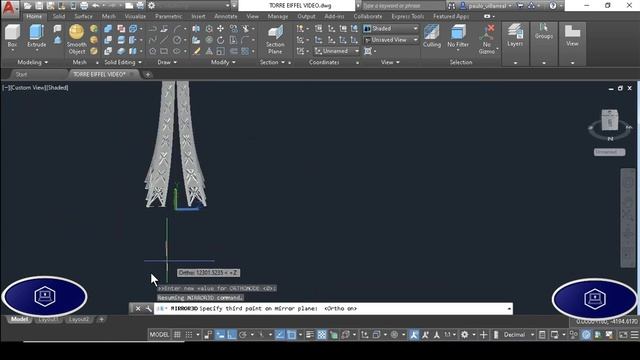Toggle polar tracking in status bar
Image resolution: width=640 pixels, height=360 pixels.
pyautogui.click(x=243, y=335)
